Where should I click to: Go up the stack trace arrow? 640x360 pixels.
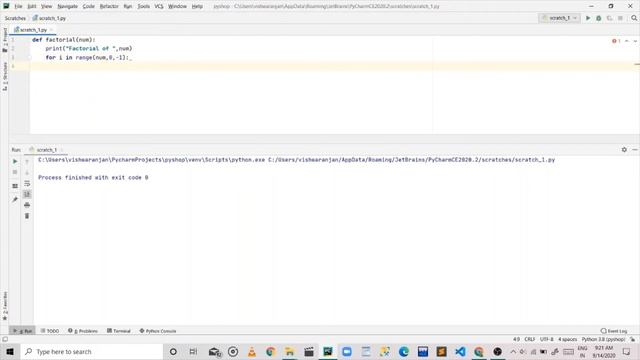pyautogui.click(x=27, y=162)
